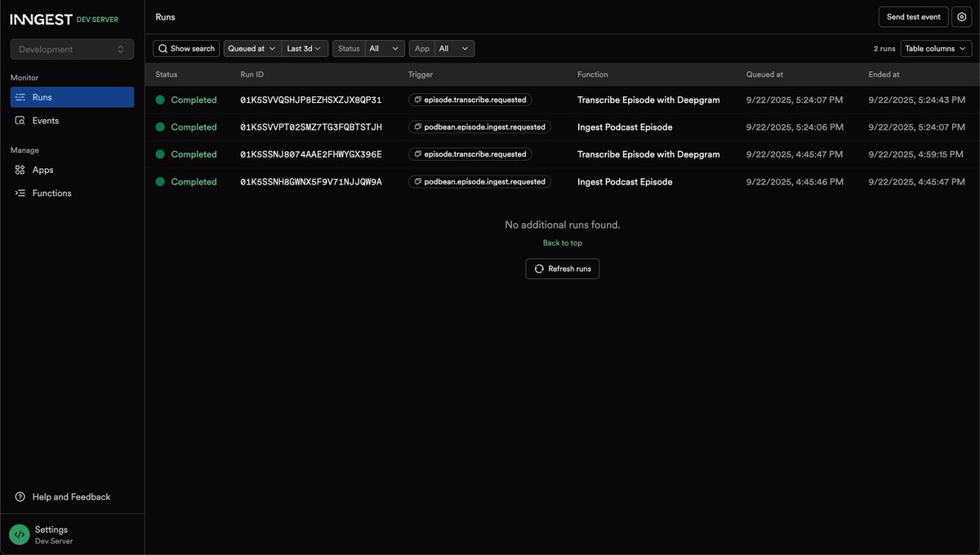The image size is (980, 555).
Task: Click the Refresh runs button
Action: [562, 269]
